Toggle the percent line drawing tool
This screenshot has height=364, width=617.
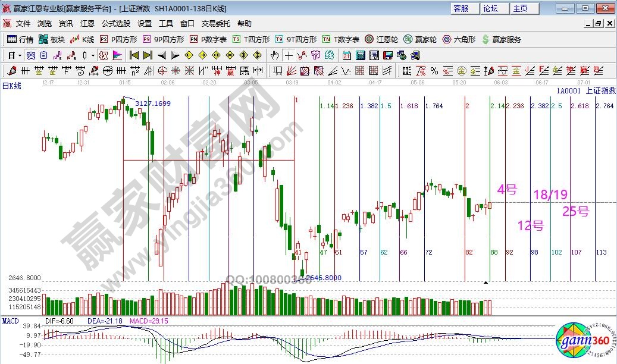coord(434,71)
